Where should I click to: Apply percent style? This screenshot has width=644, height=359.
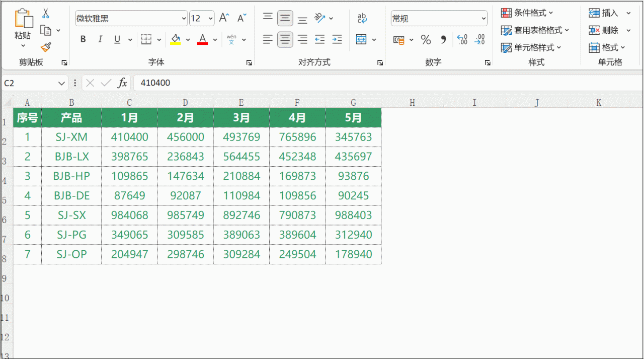[426, 39]
